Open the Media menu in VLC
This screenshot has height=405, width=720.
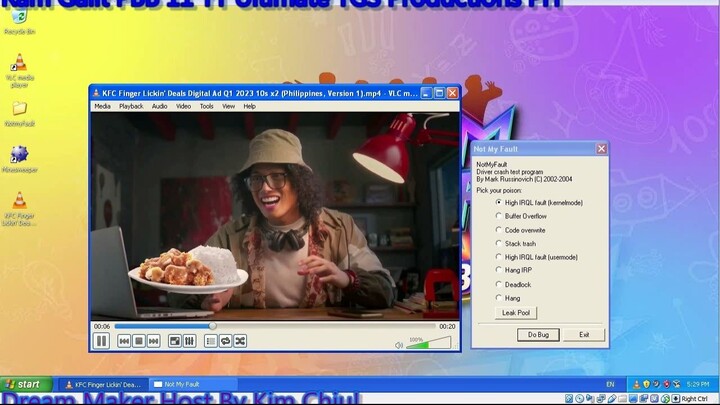pos(102,106)
